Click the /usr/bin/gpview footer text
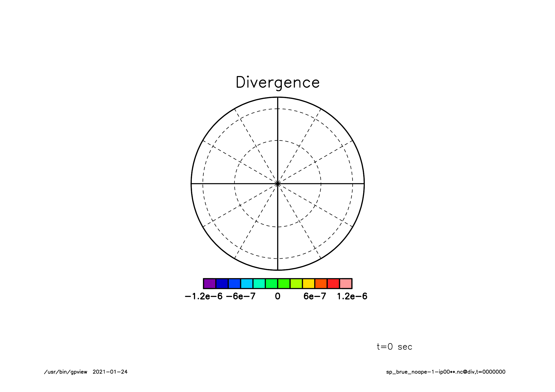The image size is (555, 392). (x=66, y=372)
